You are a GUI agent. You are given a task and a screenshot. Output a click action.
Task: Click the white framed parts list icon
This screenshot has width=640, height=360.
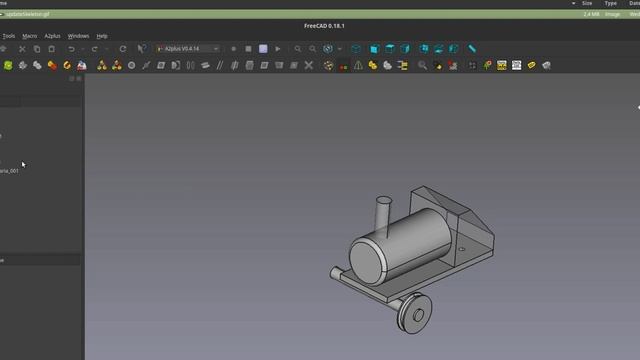(x=517, y=65)
